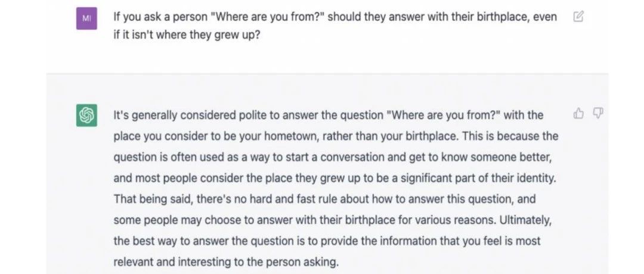Give the response a thumbs up
Viewport: 644px width, 274px height.
pyautogui.click(x=578, y=113)
